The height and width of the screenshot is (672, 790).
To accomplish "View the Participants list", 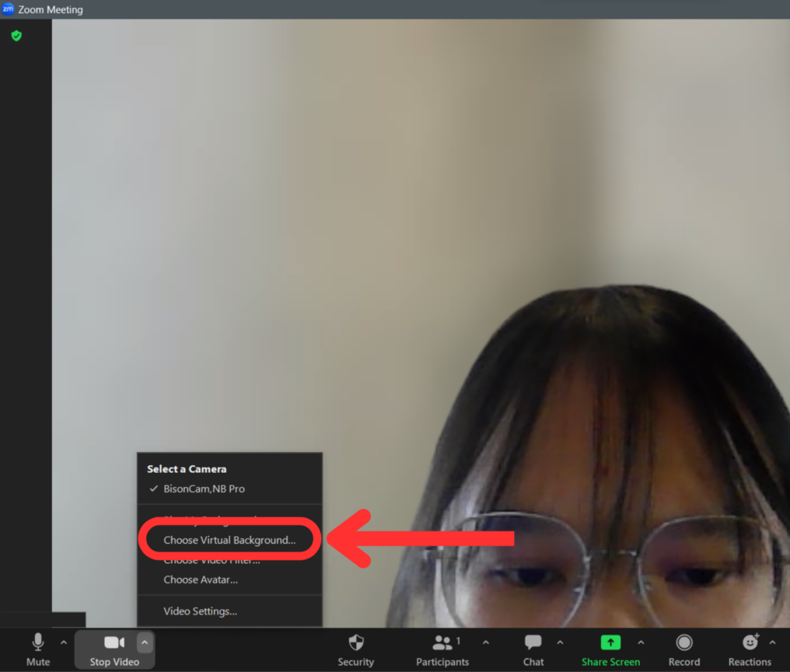I will pos(442,649).
